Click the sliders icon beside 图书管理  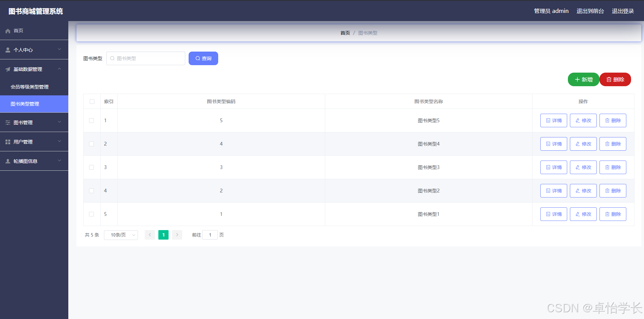8,123
